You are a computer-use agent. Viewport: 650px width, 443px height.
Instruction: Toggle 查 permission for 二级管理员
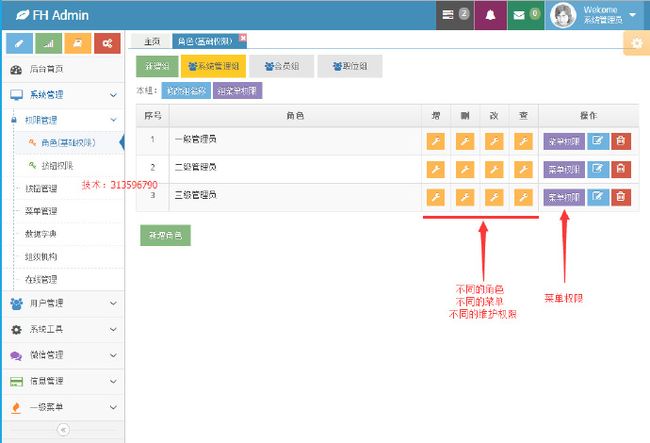tap(523, 169)
